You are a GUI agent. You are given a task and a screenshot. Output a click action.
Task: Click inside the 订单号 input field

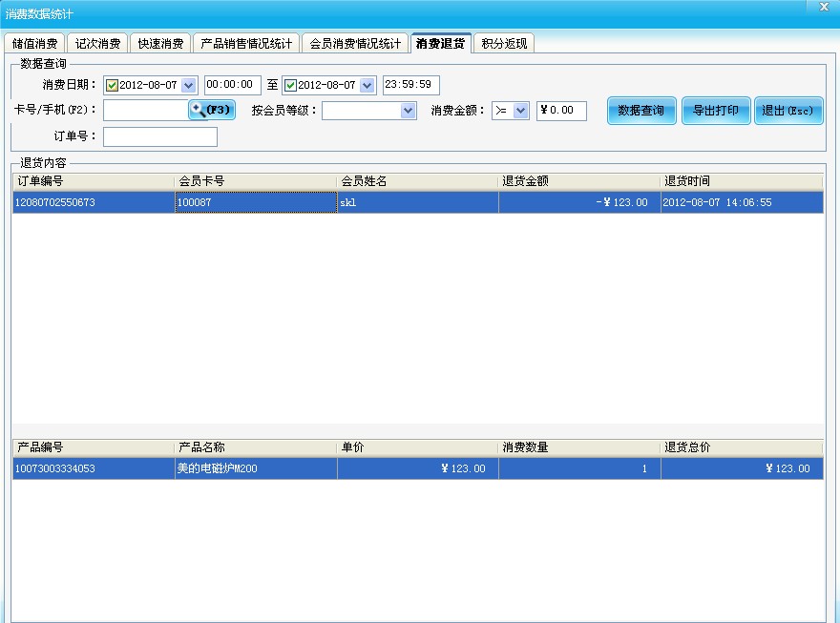coord(162,135)
